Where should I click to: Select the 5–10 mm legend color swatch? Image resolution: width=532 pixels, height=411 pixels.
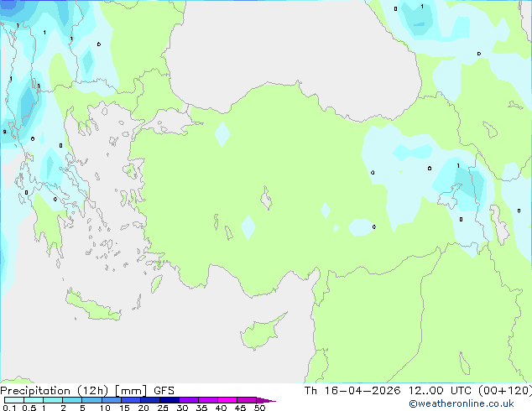pyautogui.click(x=91, y=400)
